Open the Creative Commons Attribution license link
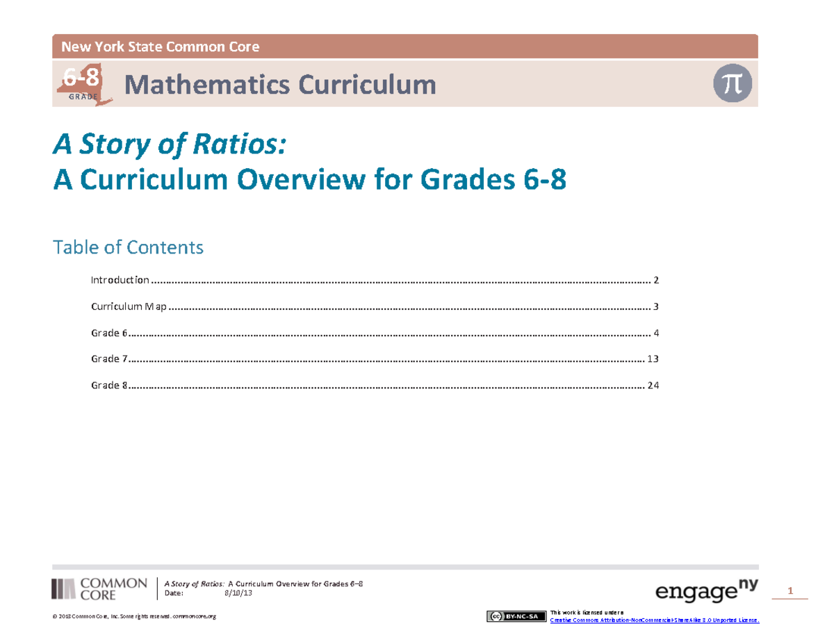This screenshot has height=644, width=834. (653, 619)
